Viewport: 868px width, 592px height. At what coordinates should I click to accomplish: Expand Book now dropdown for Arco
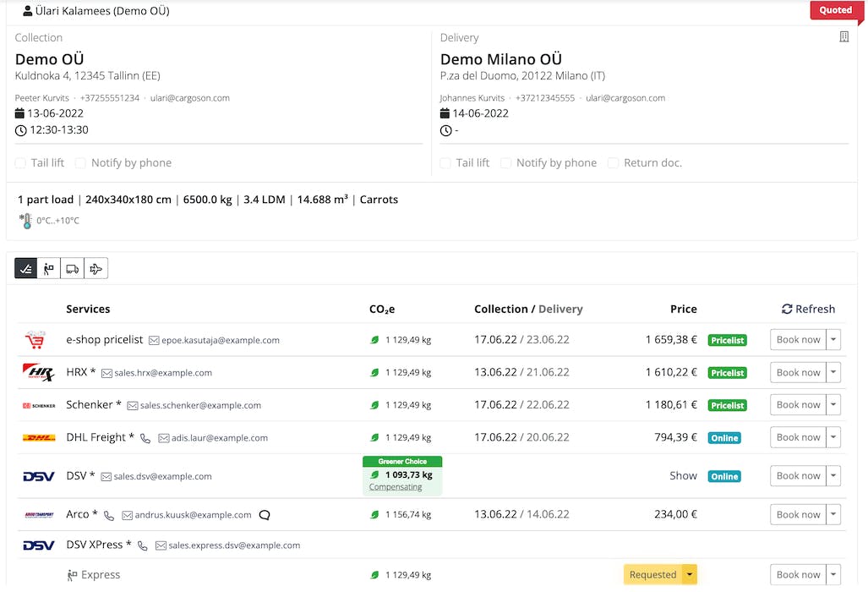coord(833,514)
